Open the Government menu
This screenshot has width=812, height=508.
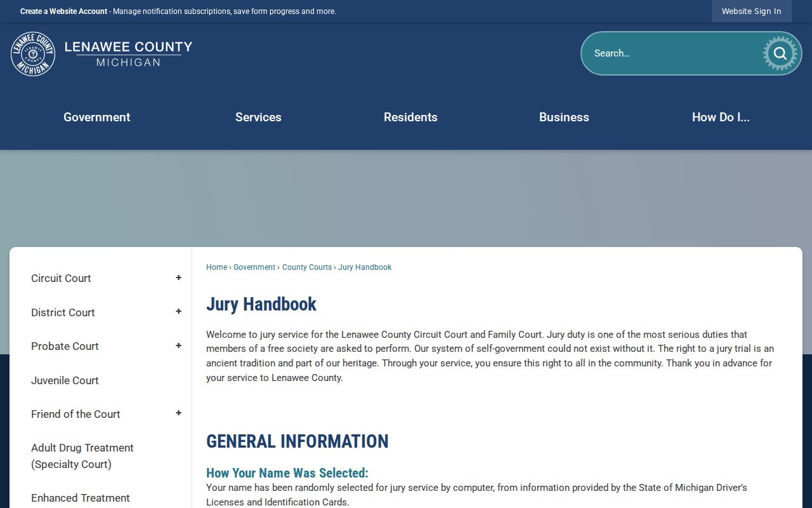pos(97,117)
